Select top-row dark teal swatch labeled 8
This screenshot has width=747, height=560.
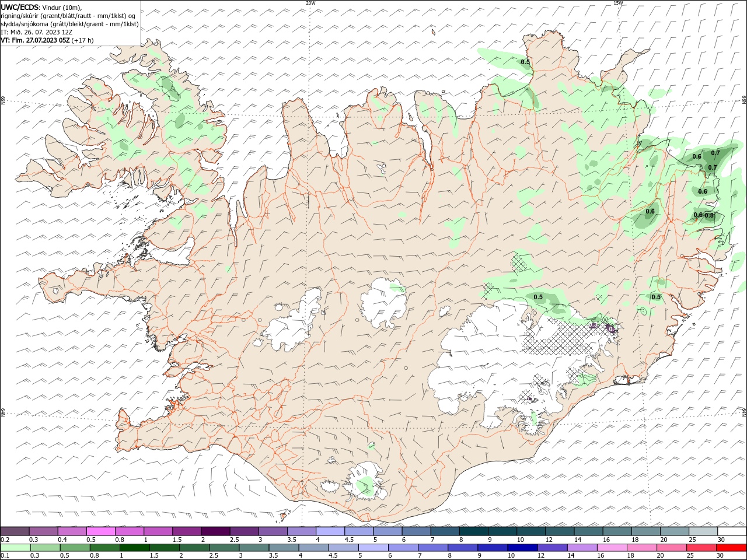(x=473, y=531)
